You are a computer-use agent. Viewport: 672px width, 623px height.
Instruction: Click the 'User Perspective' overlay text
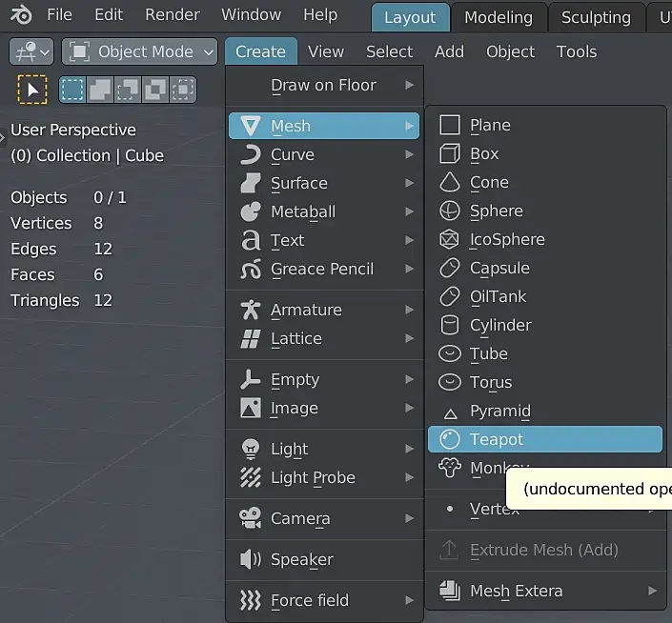73,130
